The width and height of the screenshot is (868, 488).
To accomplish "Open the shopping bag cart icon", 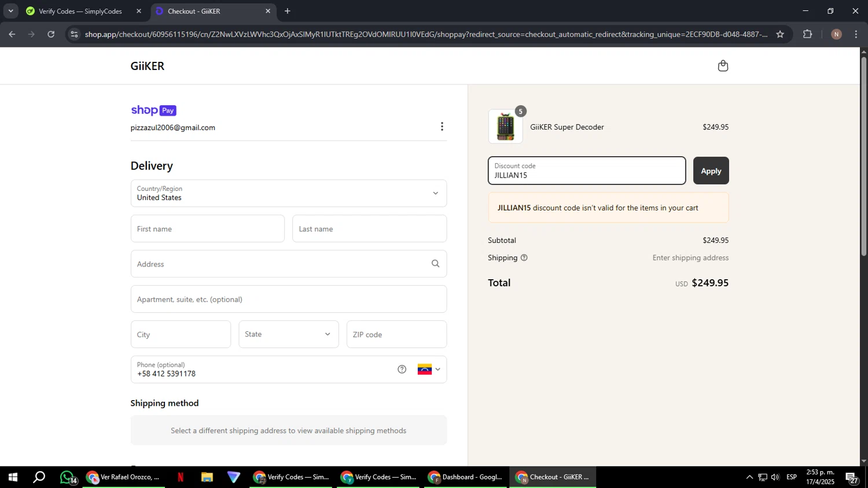I will 723,66.
